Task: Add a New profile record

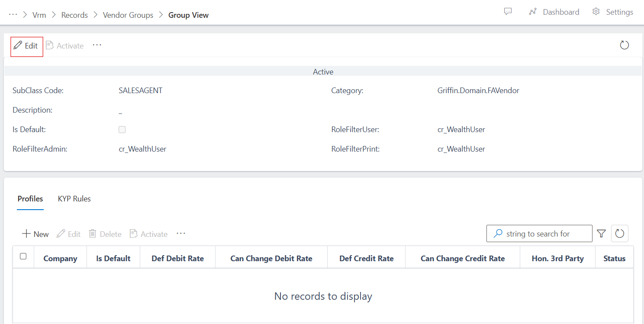Action: 35,234
